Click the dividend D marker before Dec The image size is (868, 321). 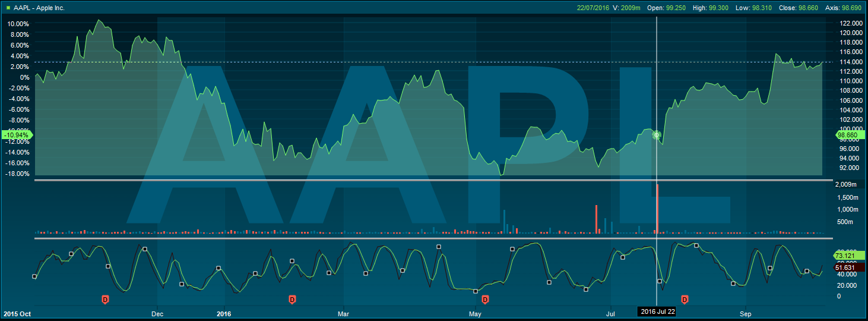pos(105,298)
